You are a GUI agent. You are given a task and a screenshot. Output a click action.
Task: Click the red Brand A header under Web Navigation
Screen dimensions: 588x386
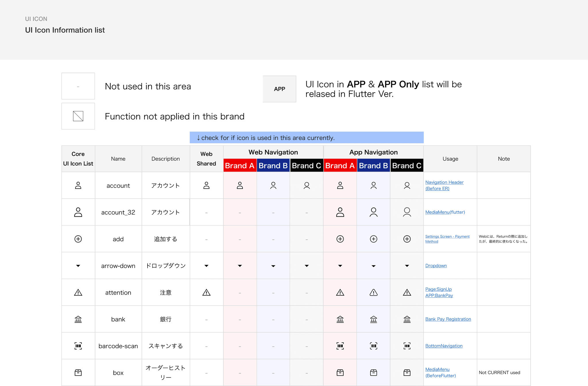pos(240,166)
